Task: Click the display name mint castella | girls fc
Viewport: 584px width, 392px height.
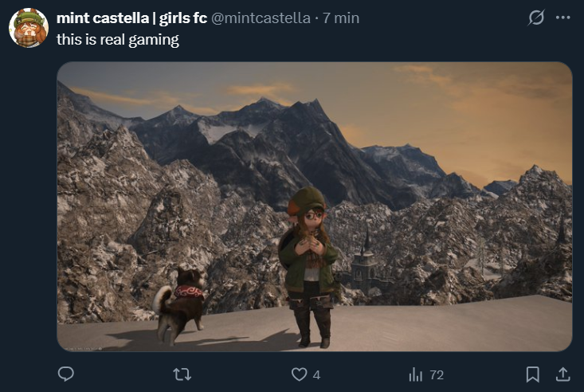Action: (131, 18)
